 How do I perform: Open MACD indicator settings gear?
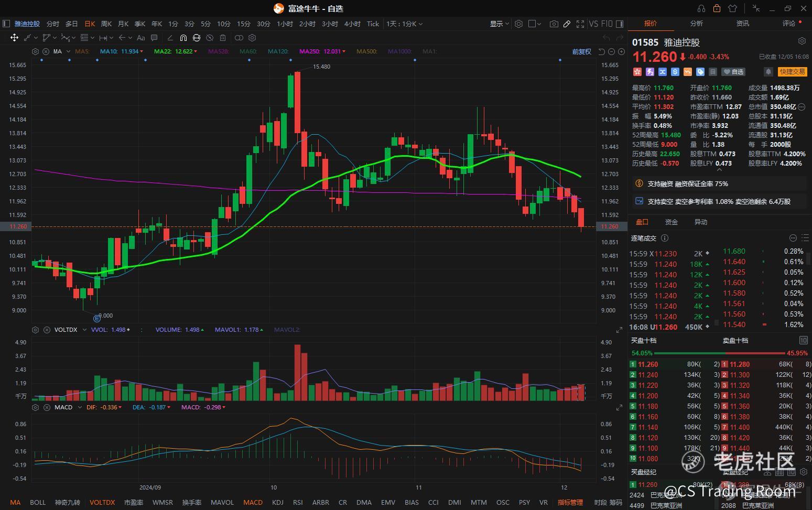pos(35,407)
